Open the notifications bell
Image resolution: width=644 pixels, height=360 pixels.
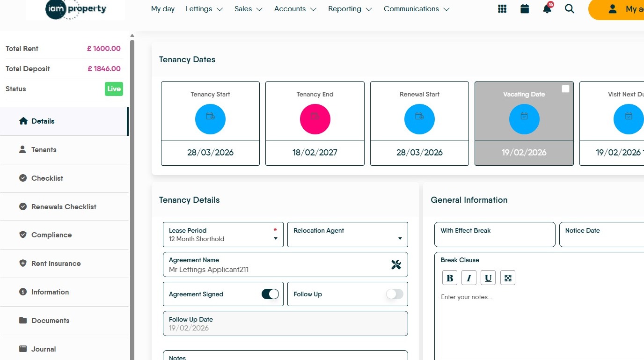tap(547, 9)
